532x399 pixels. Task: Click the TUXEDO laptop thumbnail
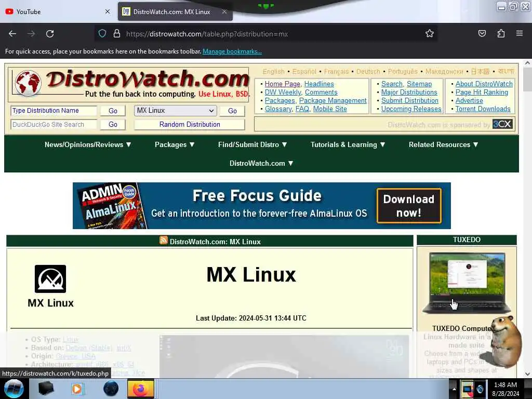click(x=467, y=283)
